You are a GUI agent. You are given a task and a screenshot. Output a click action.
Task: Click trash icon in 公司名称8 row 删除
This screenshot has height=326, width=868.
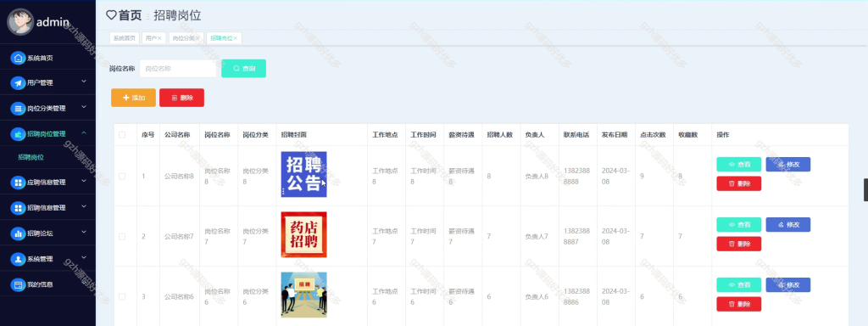point(732,183)
